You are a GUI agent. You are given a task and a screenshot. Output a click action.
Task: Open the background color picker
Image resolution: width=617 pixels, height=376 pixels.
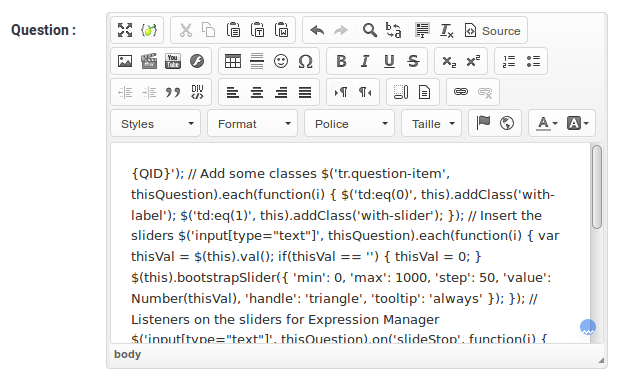click(x=577, y=123)
